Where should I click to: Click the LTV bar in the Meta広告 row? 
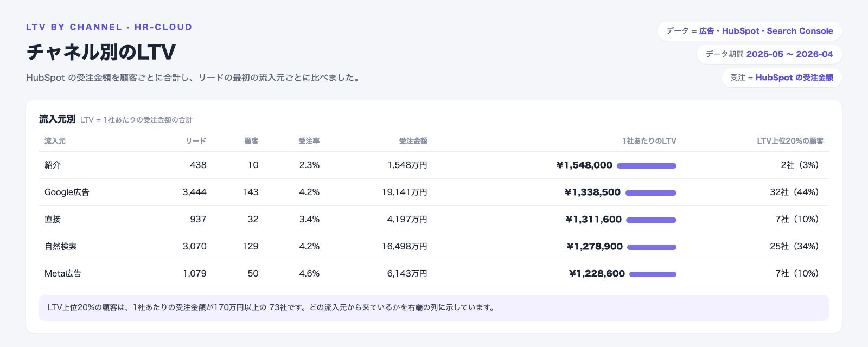point(653,274)
